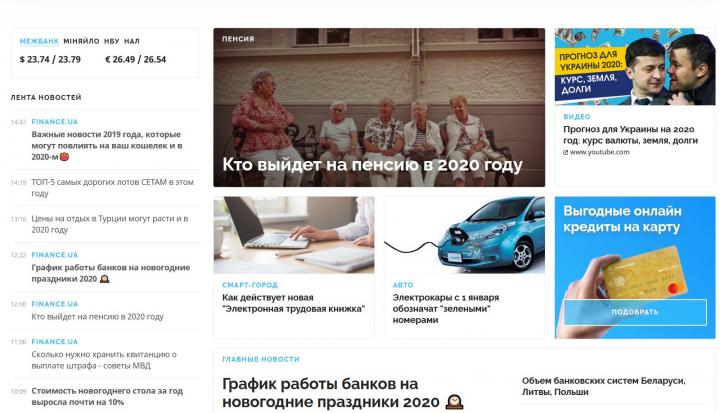Open the АВТО category link
The width and height of the screenshot is (720, 413).
point(403,285)
